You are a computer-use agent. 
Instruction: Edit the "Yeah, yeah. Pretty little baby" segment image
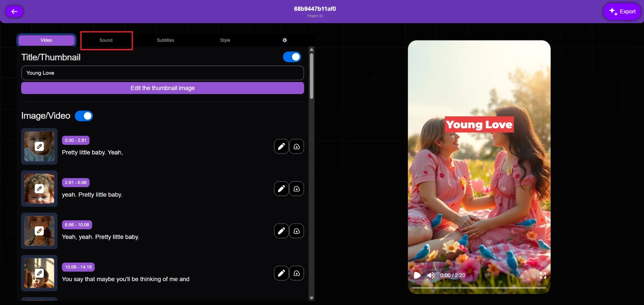tap(281, 231)
